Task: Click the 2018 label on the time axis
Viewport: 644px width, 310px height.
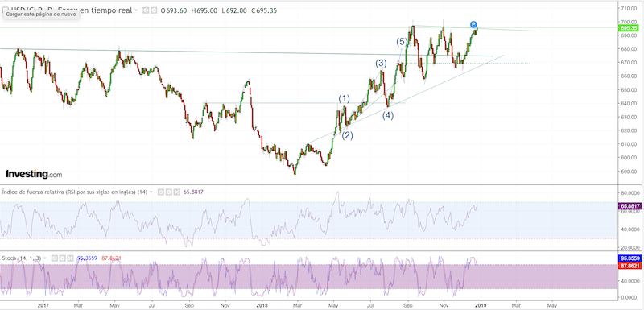Action: point(262,305)
